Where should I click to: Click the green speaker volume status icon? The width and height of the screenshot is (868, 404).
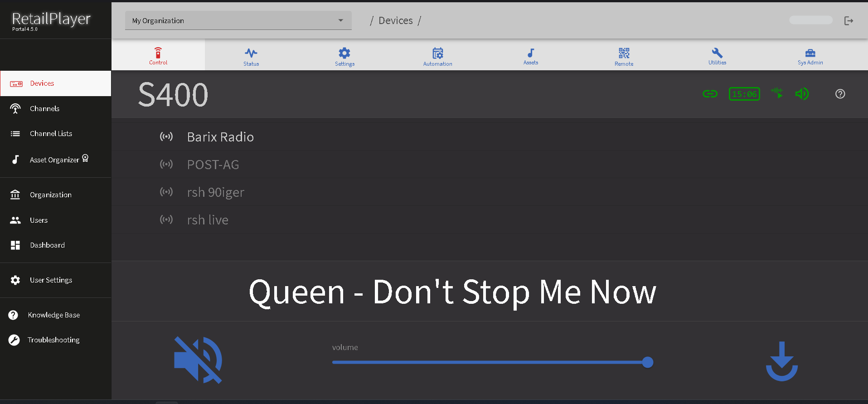pyautogui.click(x=801, y=94)
